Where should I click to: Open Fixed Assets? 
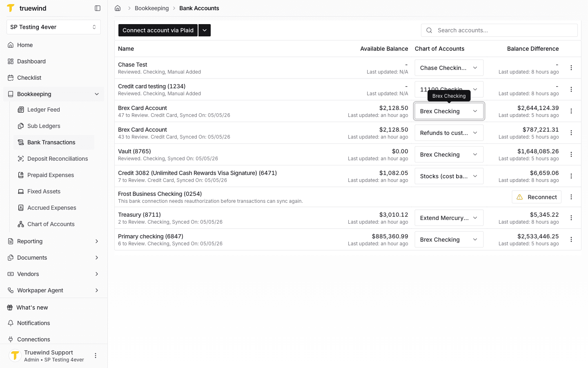53,191
